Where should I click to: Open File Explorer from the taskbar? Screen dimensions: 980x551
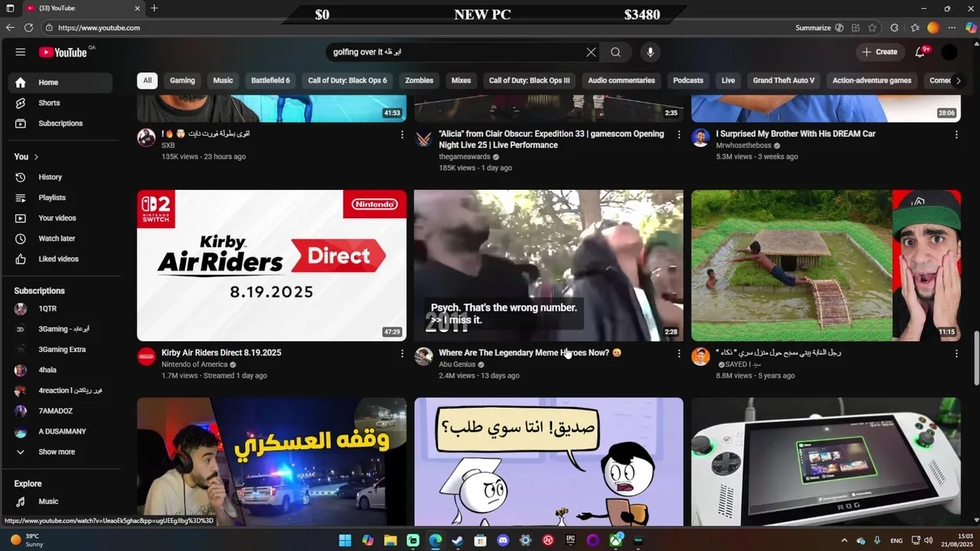click(x=390, y=540)
